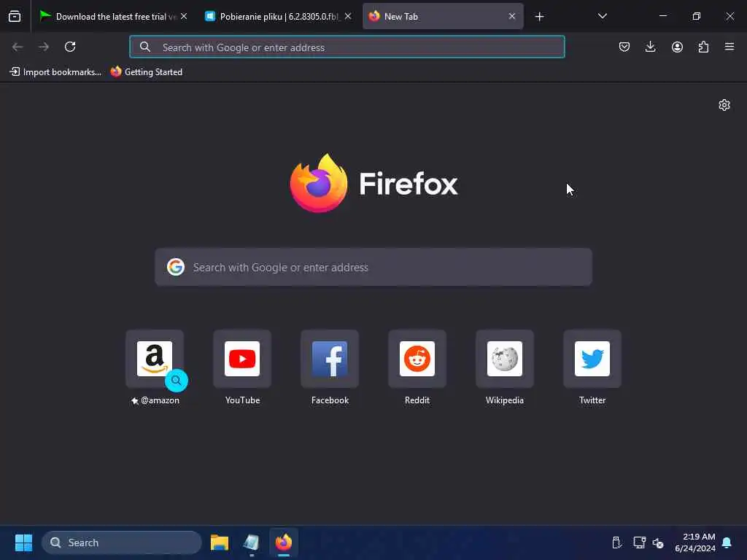The height and width of the screenshot is (560, 747).
Task: Go forward with the forward arrow
Action: [44, 47]
